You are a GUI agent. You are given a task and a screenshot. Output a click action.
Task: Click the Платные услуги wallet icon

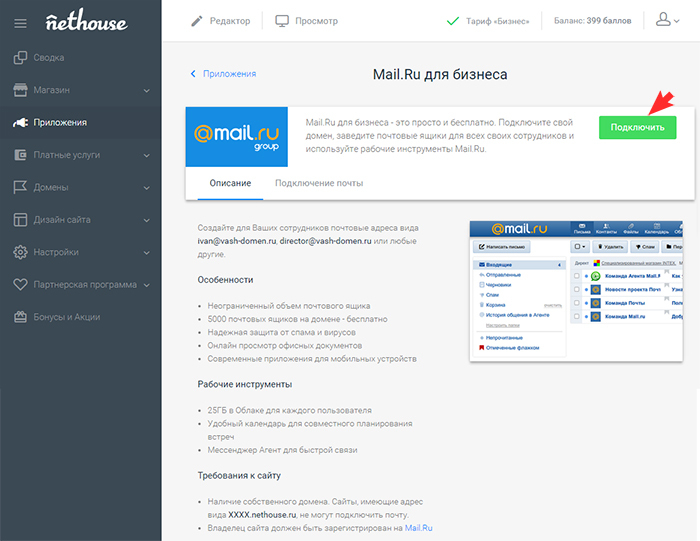[x=20, y=155]
